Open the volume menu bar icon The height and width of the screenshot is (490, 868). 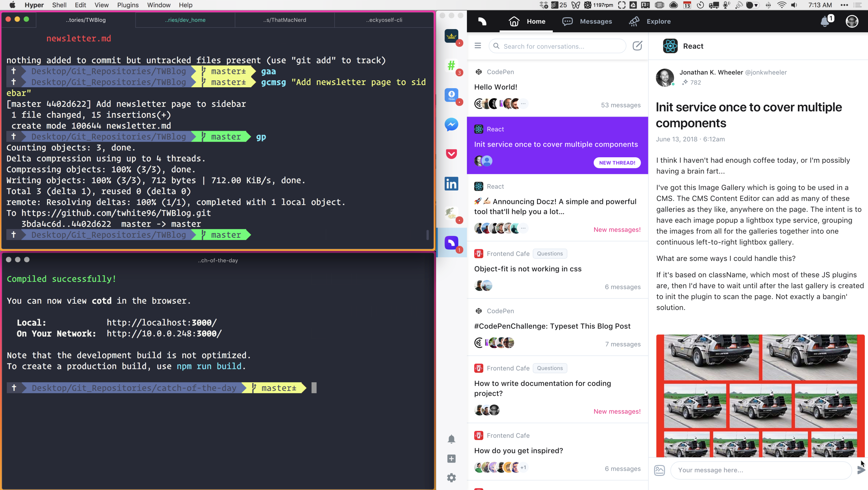coord(795,5)
